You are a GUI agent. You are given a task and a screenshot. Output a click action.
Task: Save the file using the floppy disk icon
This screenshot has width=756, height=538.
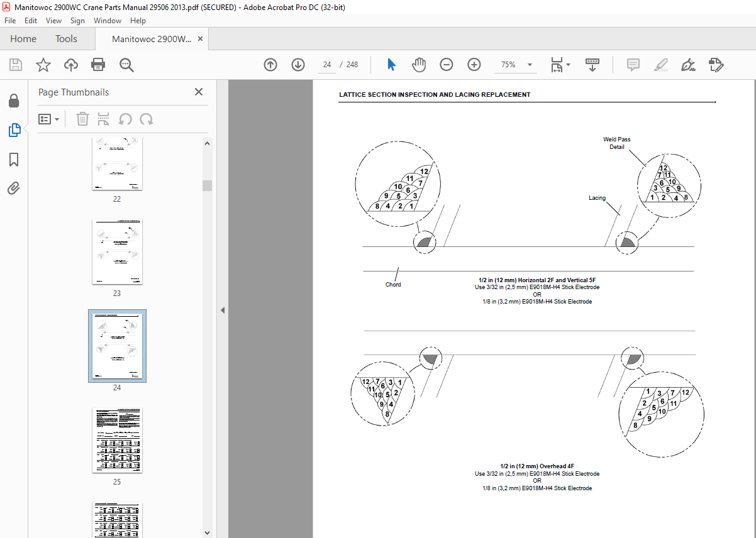point(16,65)
